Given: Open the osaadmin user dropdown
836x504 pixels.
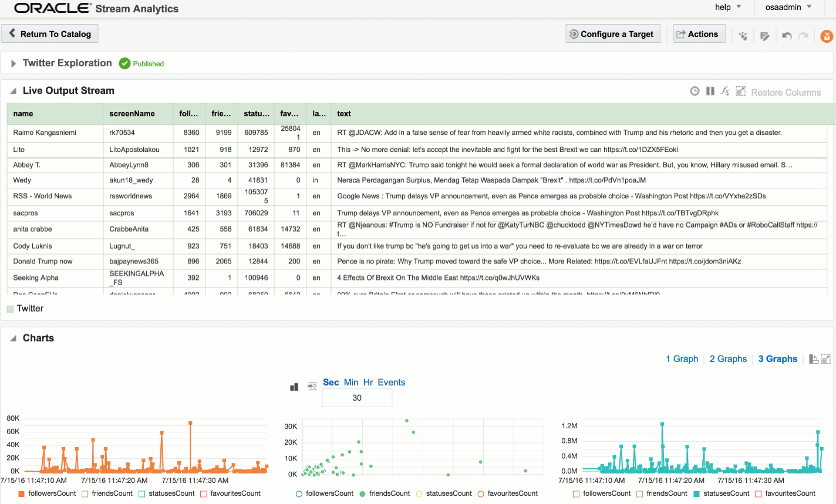Looking at the screenshot, I should point(788,7).
